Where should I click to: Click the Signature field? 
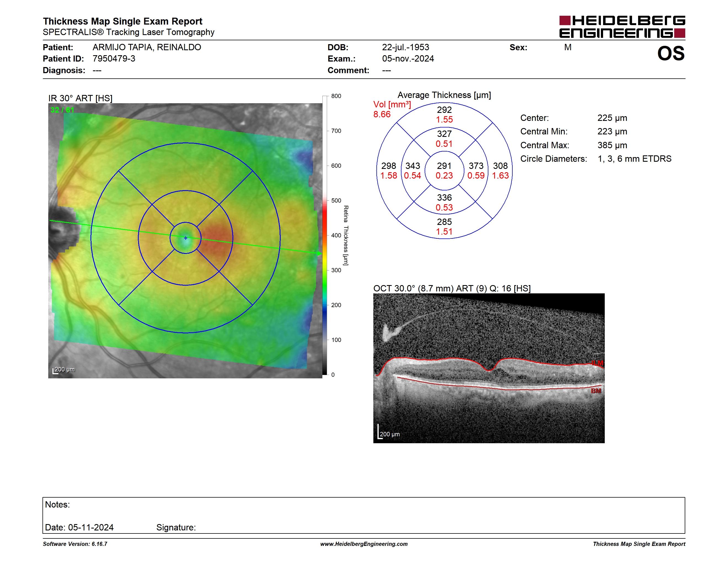coord(176,527)
